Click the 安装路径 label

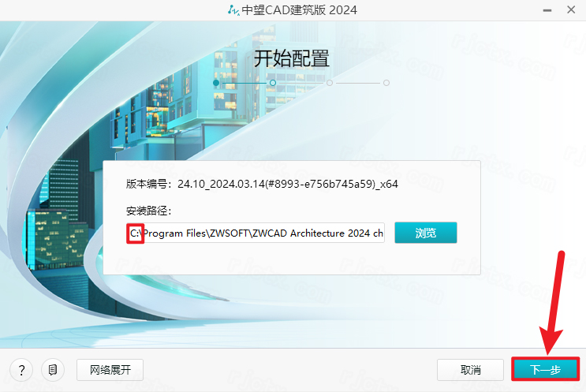coord(148,211)
